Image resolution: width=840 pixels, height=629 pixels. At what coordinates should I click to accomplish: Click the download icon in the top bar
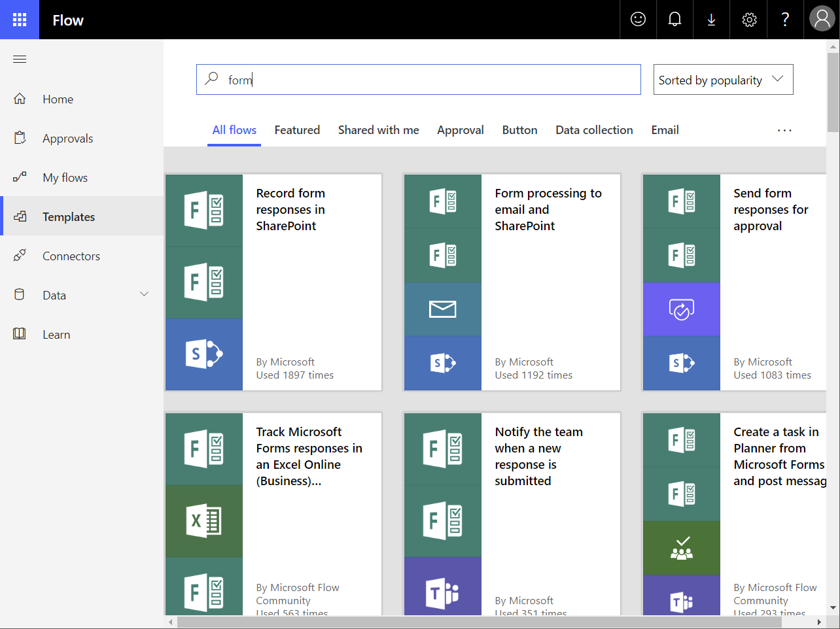(x=711, y=20)
